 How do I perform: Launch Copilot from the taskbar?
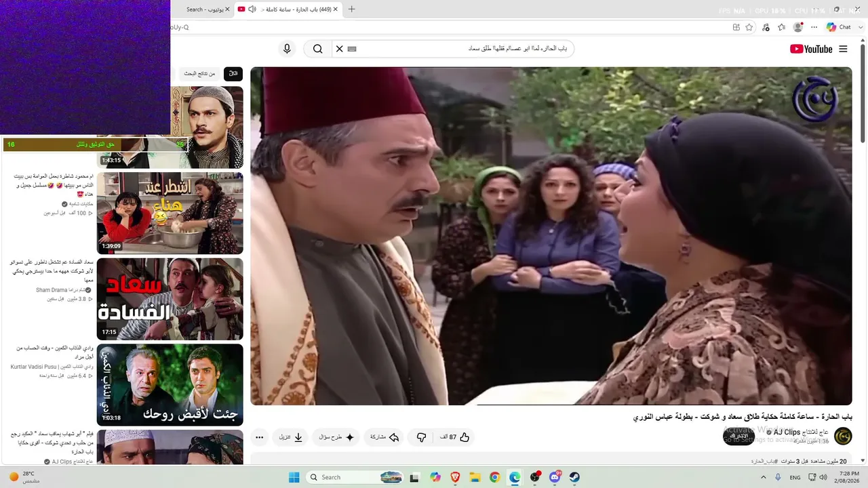pos(435,477)
